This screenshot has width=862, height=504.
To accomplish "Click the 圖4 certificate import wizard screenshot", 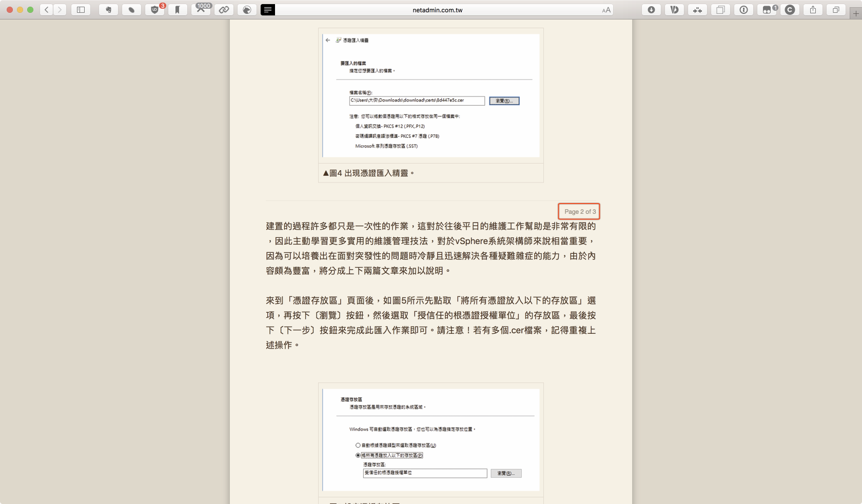I will (430, 95).
